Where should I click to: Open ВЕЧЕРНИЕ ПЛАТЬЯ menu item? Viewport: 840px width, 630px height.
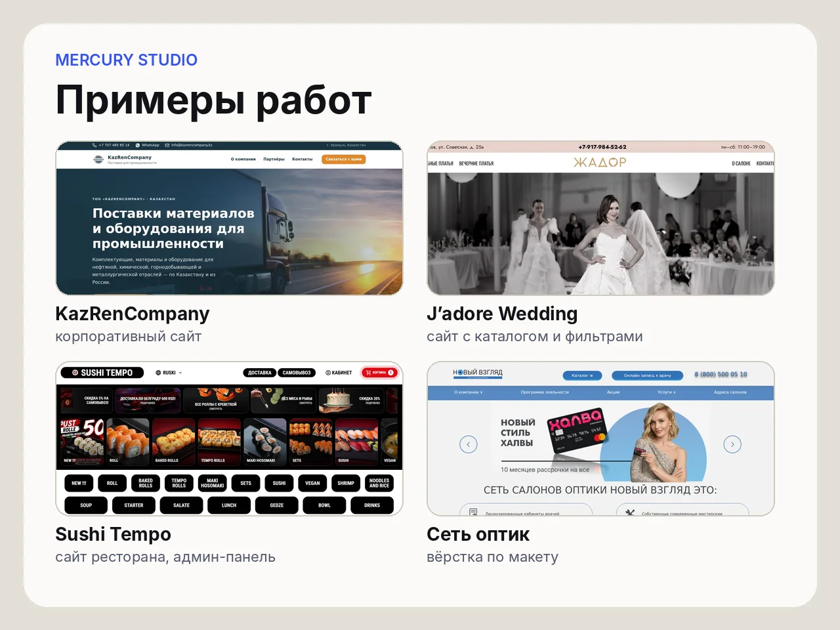click(x=476, y=163)
